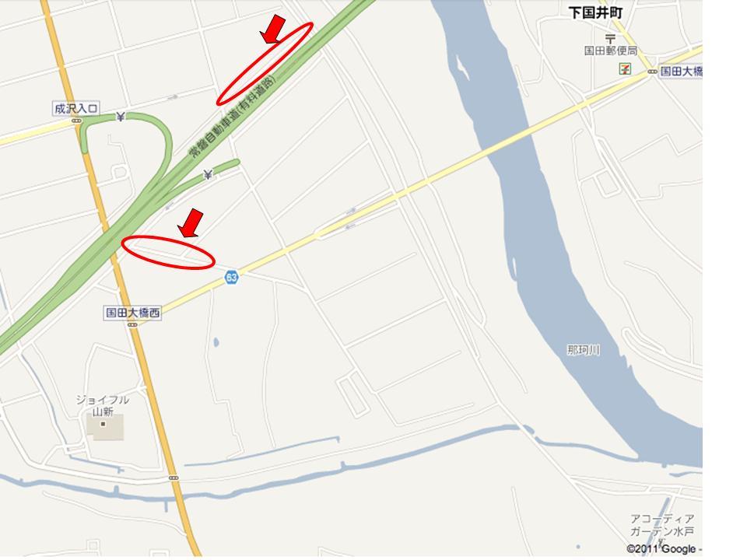Click the yen toll icon on the northern ramp
The image size is (747, 560).
pyautogui.click(x=121, y=116)
